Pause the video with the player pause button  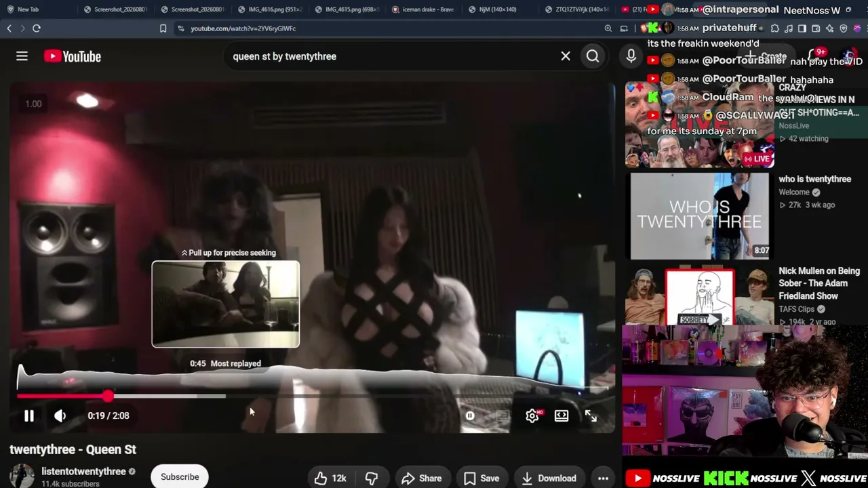[x=29, y=416]
